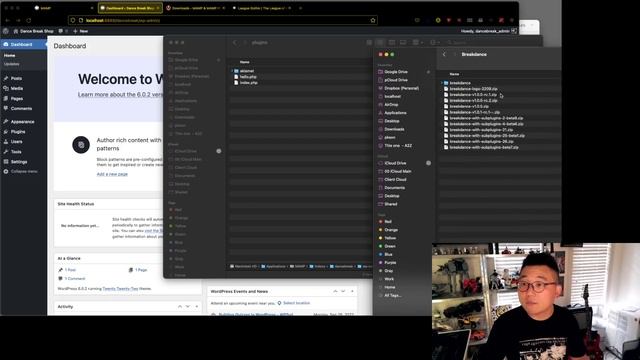Screen dimensions: 640x360
Task: Switch to League Gothic browser tab
Action: click(261, 8)
